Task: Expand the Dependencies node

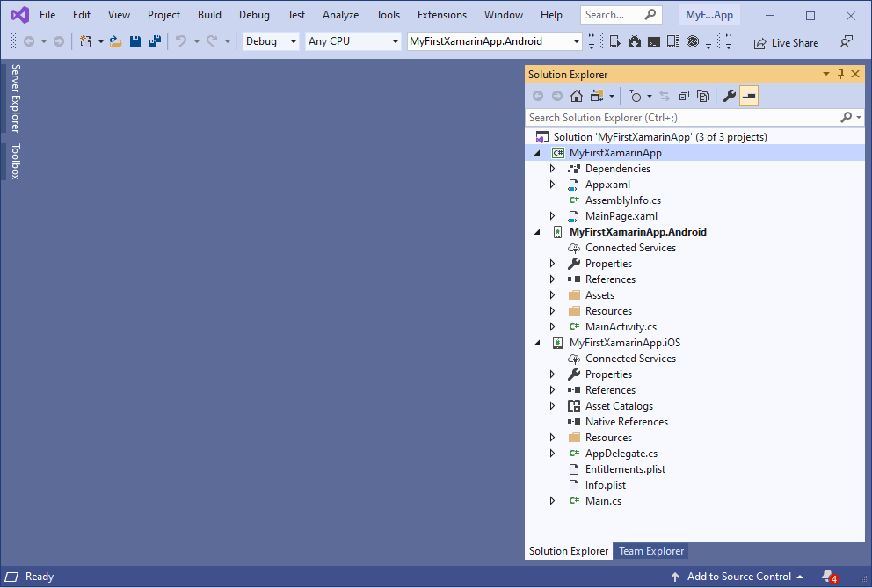Action: coord(552,169)
